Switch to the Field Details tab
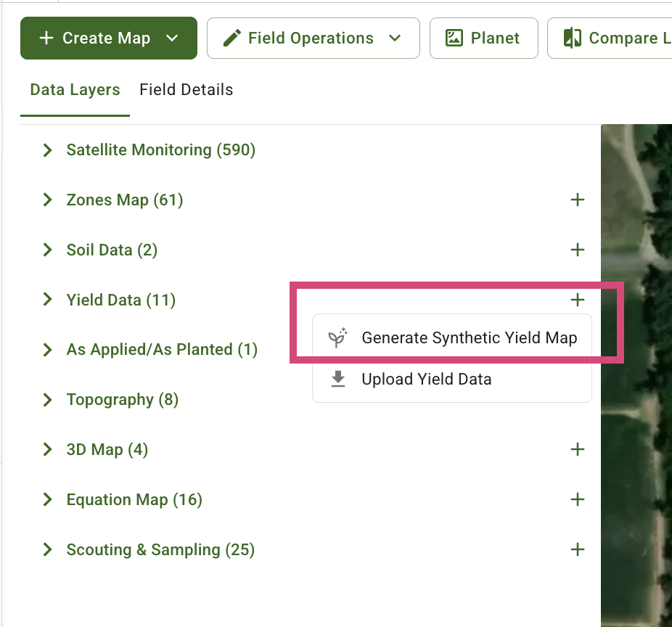672x627 pixels. [186, 89]
